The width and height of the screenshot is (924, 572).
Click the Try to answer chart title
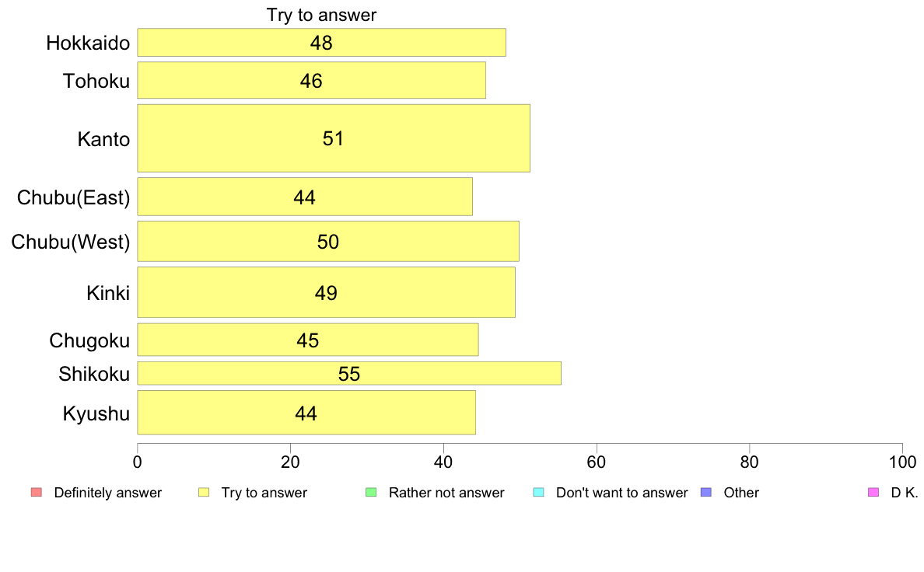pos(321,15)
